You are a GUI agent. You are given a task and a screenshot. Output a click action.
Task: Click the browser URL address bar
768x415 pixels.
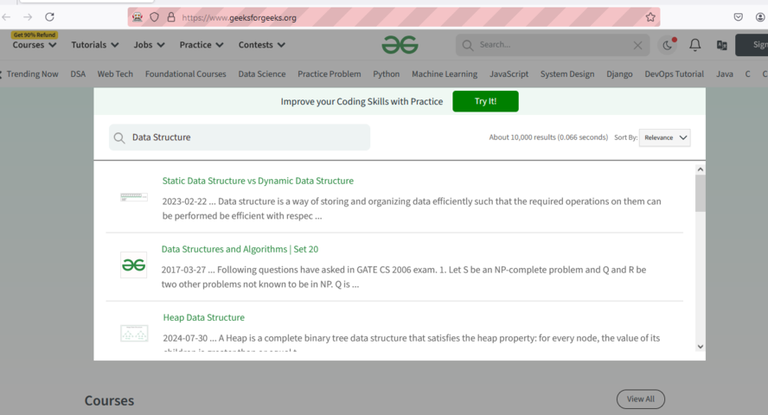tap(394, 17)
